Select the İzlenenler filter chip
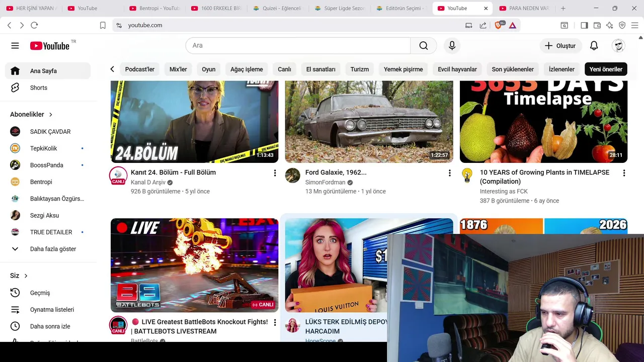This screenshot has width=644, height=362. coord(561,69)
